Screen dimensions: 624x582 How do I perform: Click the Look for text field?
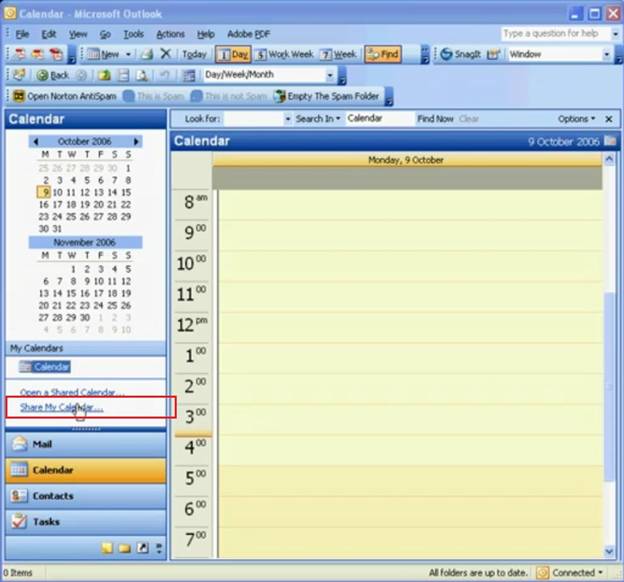point(253,119)
